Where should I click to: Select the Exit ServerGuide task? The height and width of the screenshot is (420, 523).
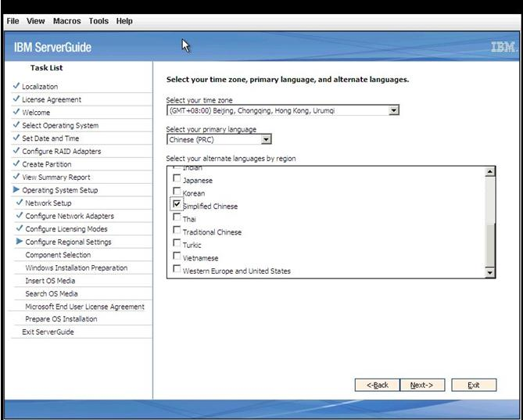[x=48, y=332]
